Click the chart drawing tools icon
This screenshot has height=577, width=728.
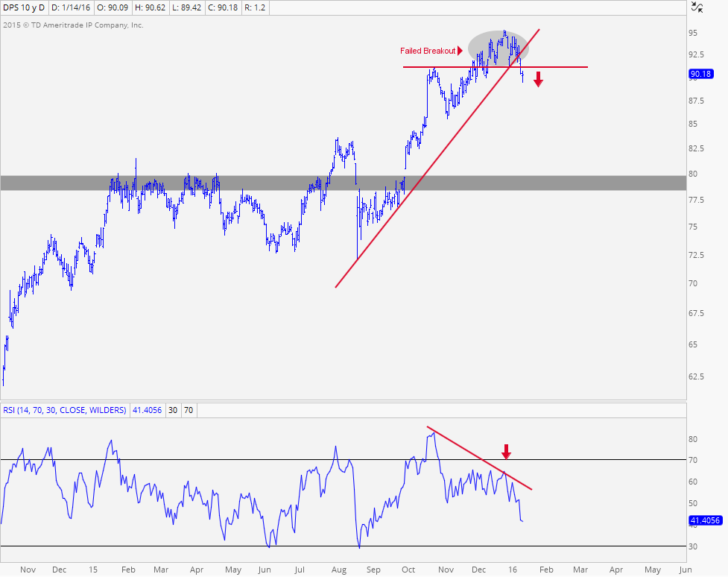[x=697, y=7]
